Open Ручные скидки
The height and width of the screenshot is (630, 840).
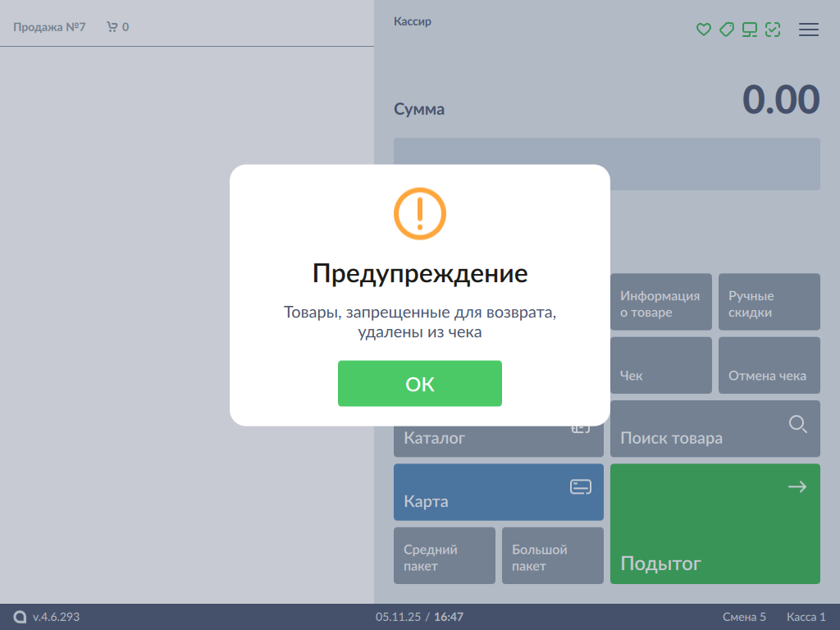tap(769, 303)
